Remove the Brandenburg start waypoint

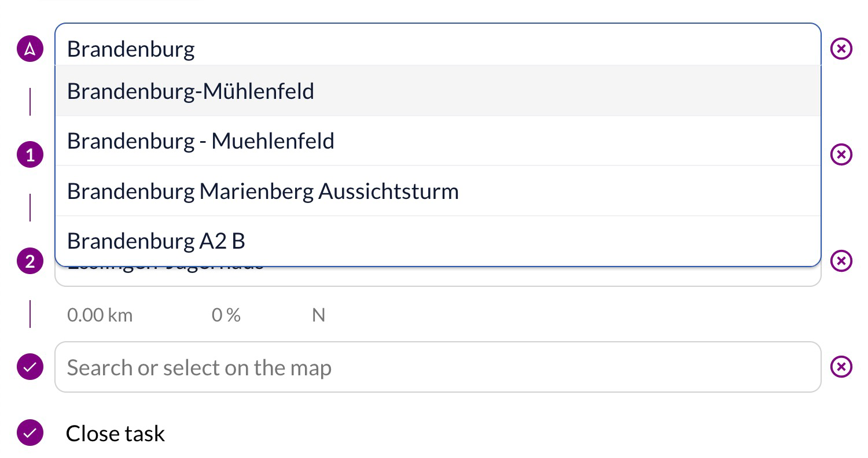pyautogui.click(x=841, y=49)
